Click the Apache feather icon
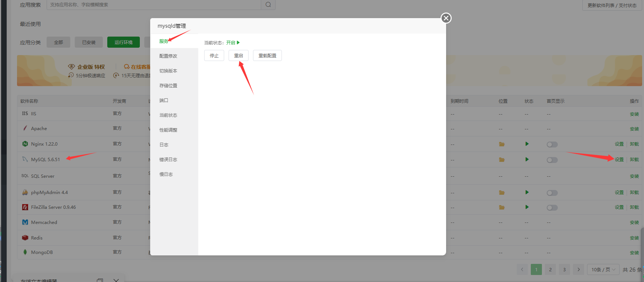This screenshot has height=282, width=644. [x=25, y=128]
